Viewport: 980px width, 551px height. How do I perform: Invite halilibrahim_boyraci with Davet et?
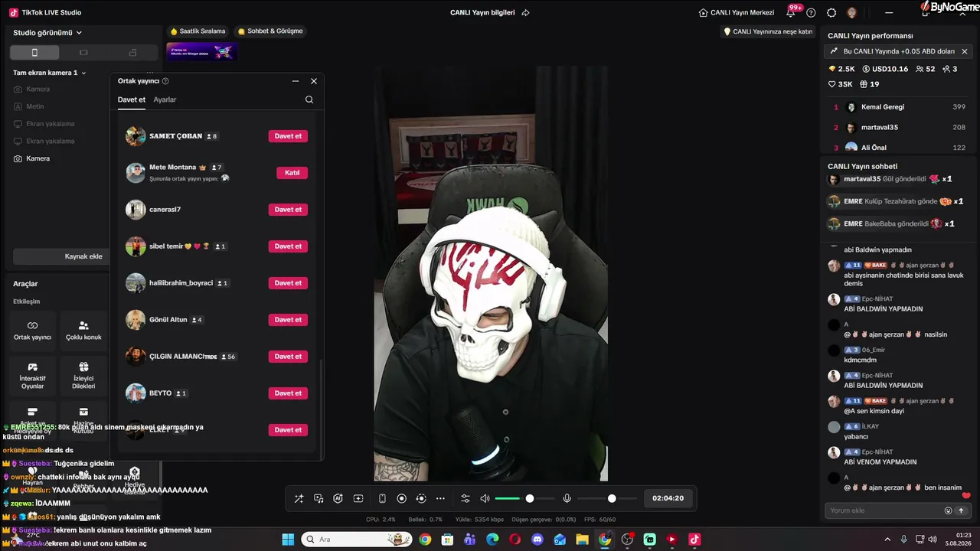288,283
